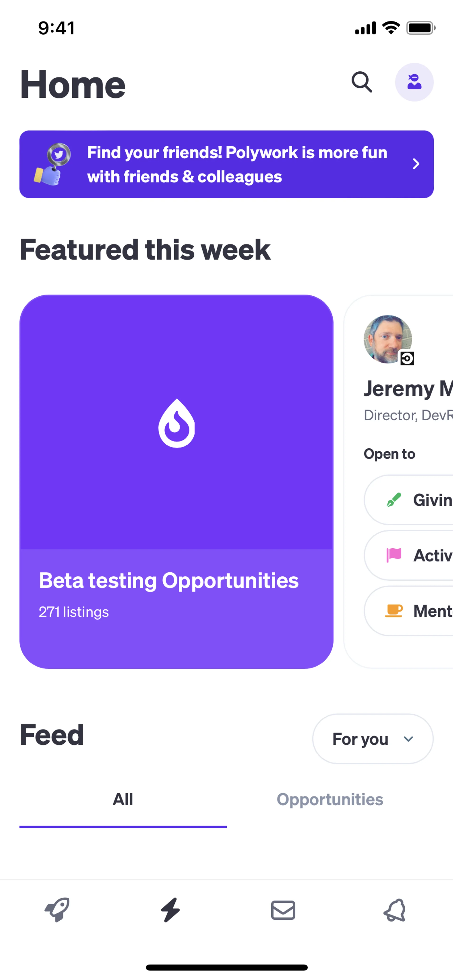Screen dimensions: 453x980
Task: Open the bell notifications tab
Action: coord(395,910)
